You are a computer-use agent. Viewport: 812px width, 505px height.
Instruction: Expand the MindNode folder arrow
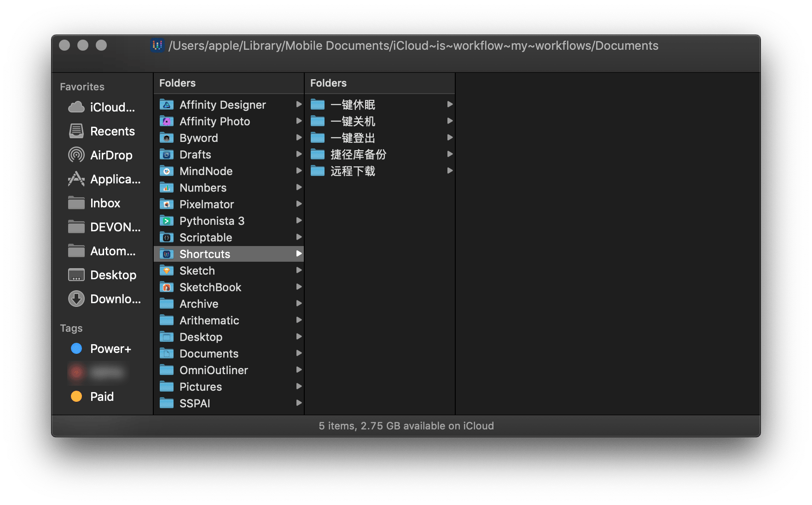299,171
